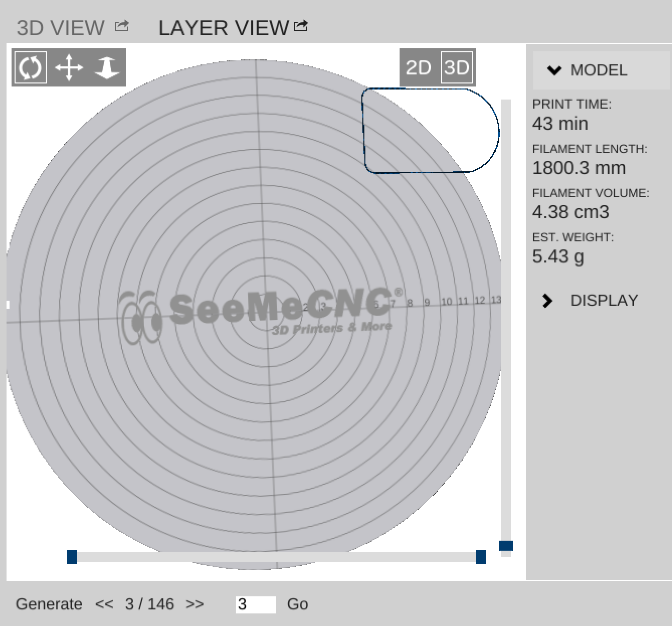Click the left handle of horizontal slider
672x626 pixels.
pos(72,557)
